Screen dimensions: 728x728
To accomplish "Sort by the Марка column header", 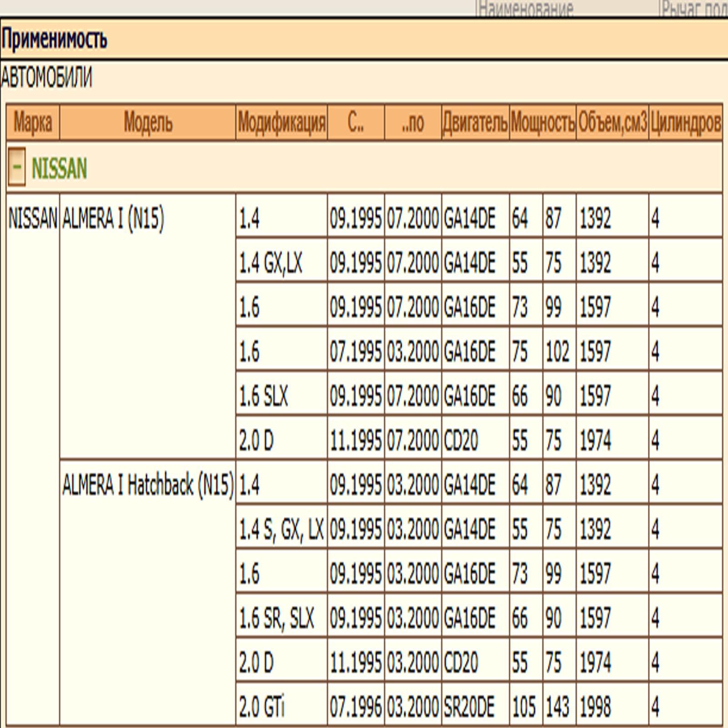I will tap(32, 122).
